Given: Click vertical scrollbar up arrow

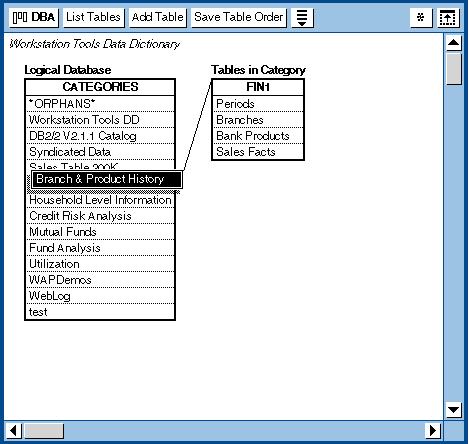Looking at the screenshot, I should coord(453,43).
